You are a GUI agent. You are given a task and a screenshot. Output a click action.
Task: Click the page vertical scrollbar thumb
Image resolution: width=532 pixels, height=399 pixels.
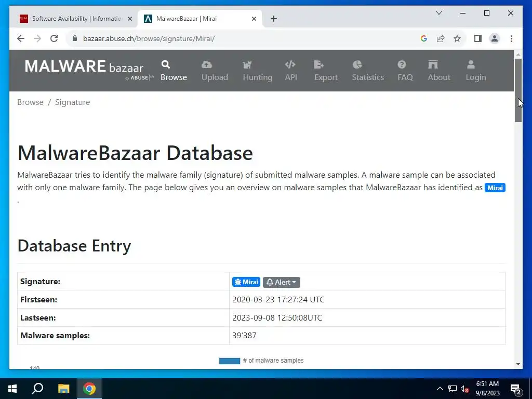(518, 90)
